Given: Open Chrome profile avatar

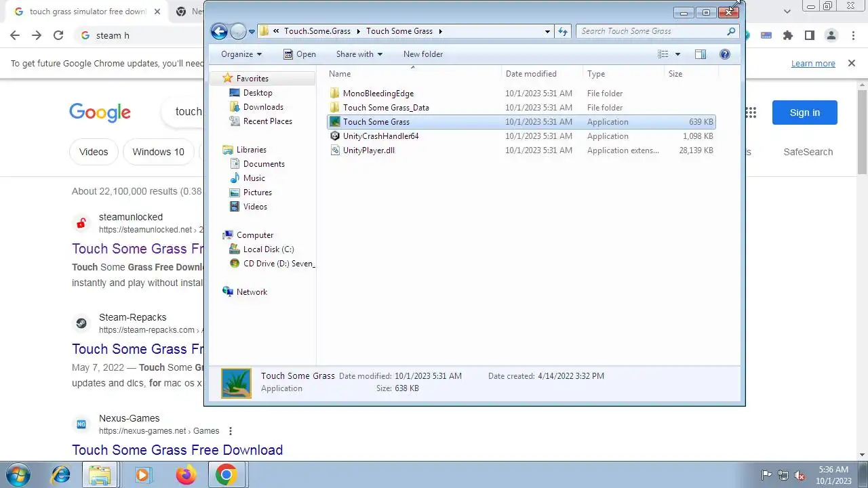Looking at the screenshot, I should click(x=831, y=35).
